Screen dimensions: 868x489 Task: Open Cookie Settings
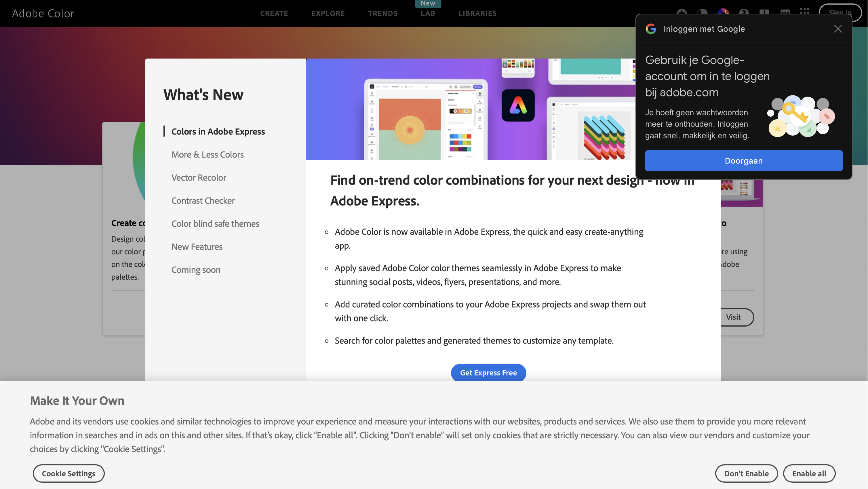(x=68, y=473)
